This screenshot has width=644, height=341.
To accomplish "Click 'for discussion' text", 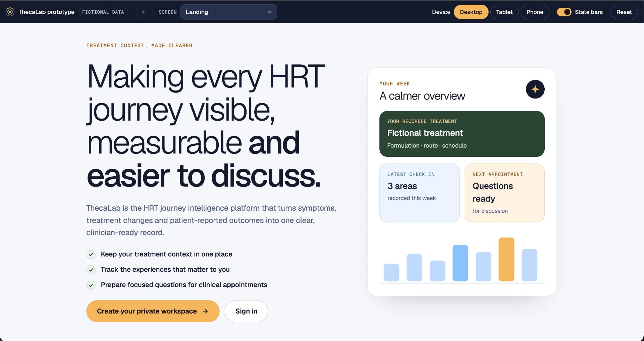I will 490,211.
